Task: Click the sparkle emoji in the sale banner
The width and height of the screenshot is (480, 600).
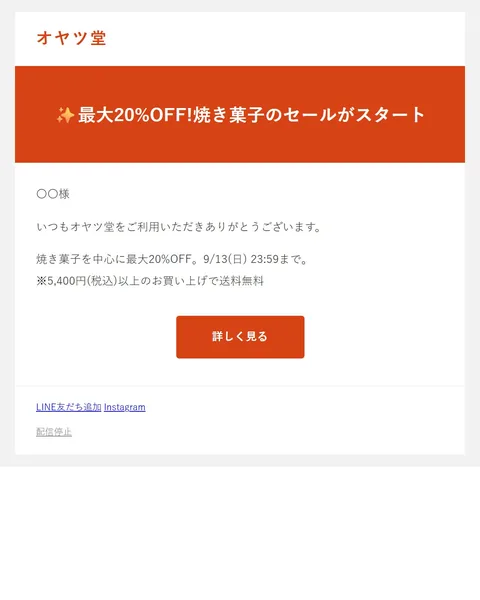Action: 65,115
